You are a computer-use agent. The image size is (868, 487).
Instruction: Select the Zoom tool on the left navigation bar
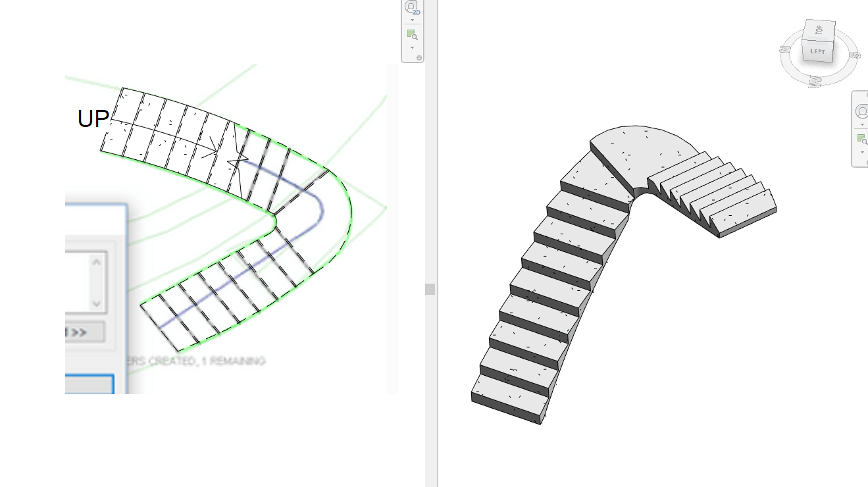click(x=412, y=34)
